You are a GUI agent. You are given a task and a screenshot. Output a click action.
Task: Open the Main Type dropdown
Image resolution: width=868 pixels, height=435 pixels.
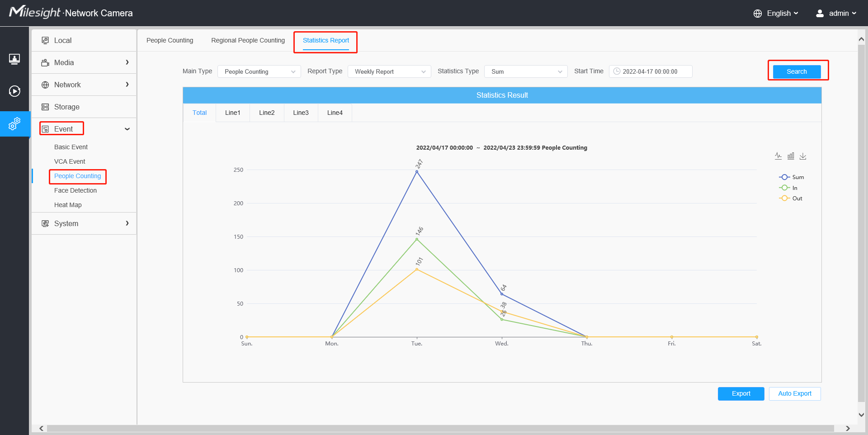(259, 71)
